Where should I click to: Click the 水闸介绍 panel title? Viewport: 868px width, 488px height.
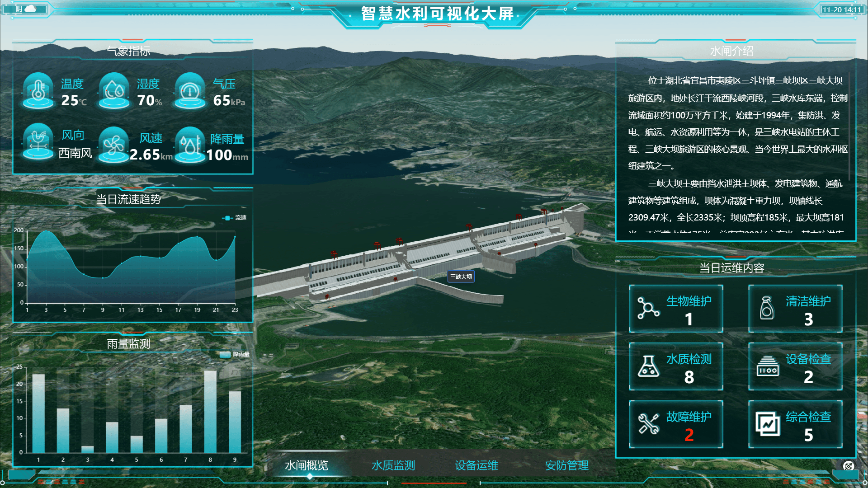731,51
